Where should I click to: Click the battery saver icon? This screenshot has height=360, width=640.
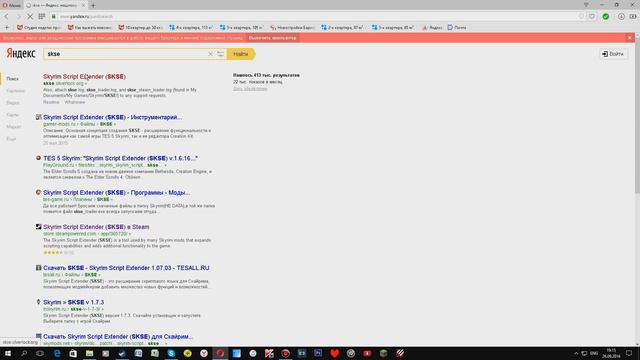click(x=633, y=16)
